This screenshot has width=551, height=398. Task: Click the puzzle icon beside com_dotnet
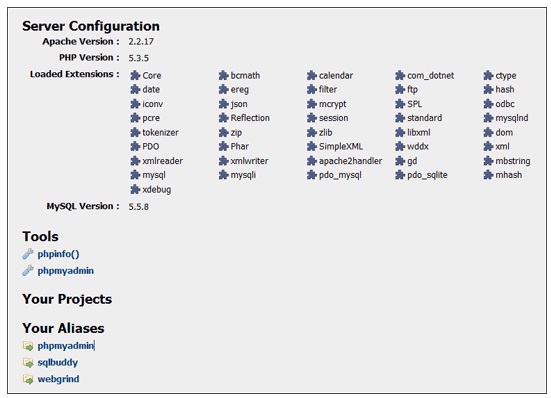(x=400, y=75)
